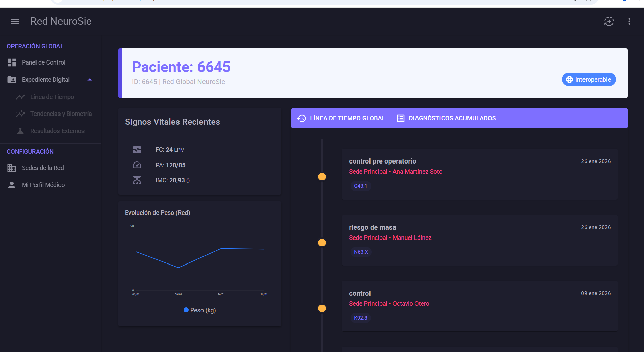The height and width of the screenshot is (352, 644).
Task: Toggle the Peso (kg) chart legend
Action: (199, 310)
